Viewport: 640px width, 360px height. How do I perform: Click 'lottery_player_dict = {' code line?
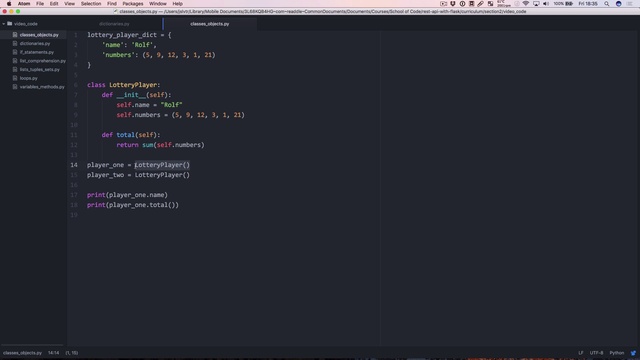tap(129, 35)
